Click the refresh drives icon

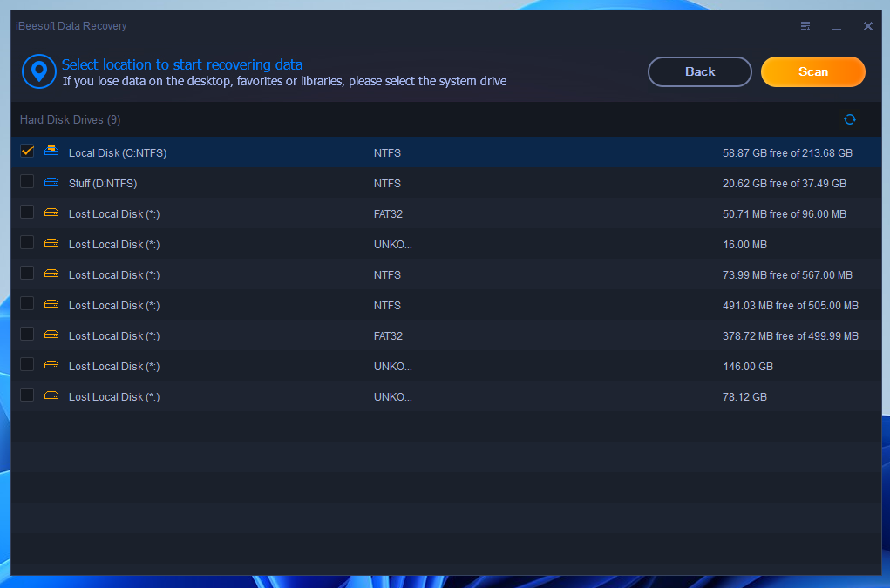[850, 119]
